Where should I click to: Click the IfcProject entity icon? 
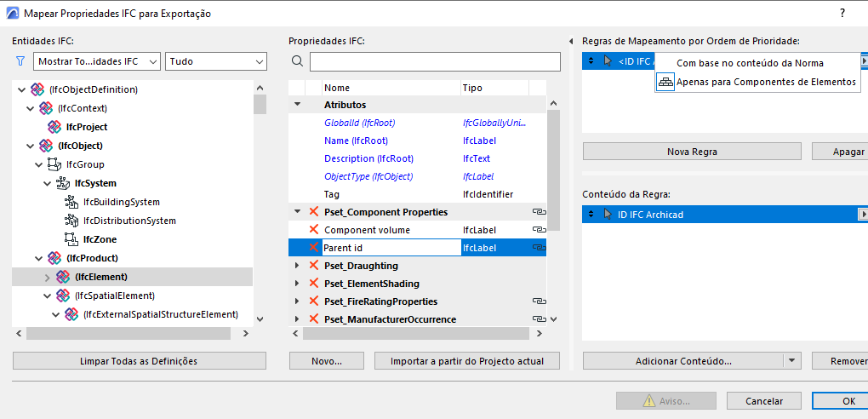(55, 127)
